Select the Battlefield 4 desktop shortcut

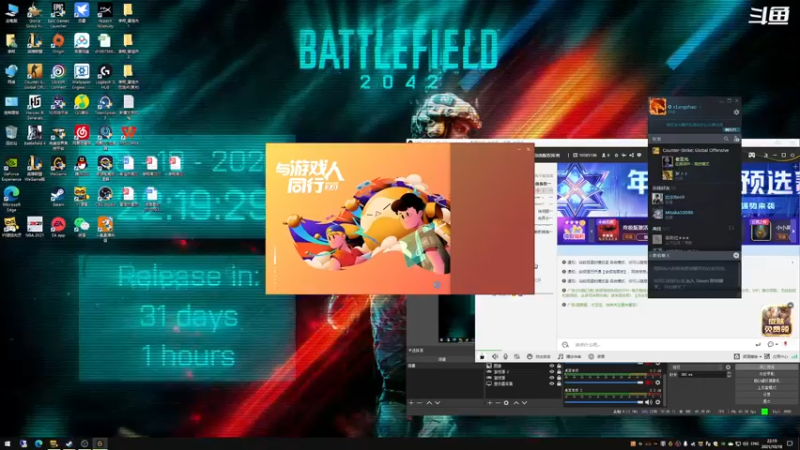34,136
